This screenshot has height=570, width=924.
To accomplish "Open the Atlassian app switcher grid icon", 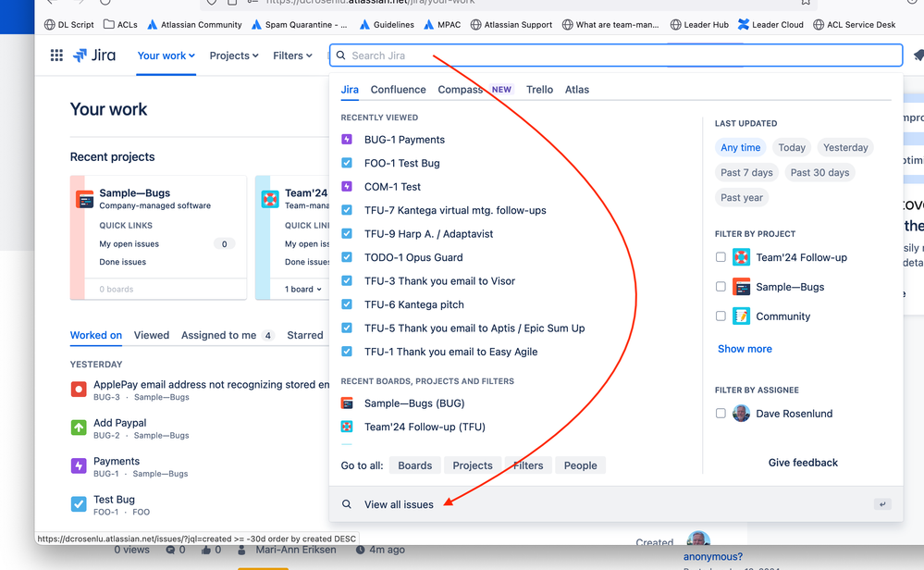I will [55, 55].
